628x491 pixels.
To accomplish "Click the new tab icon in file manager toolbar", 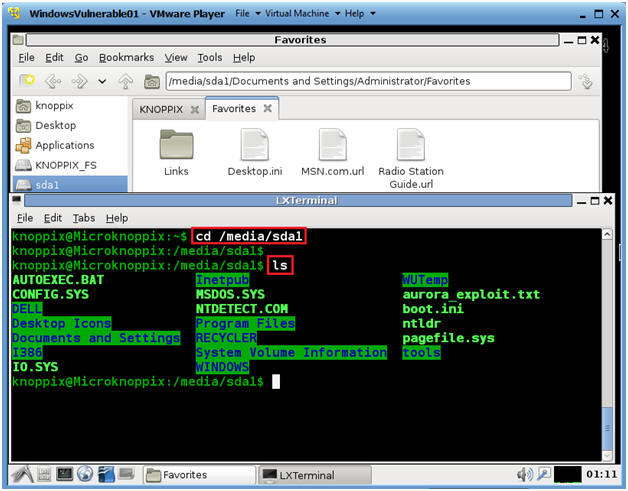I will coord(27,81).
